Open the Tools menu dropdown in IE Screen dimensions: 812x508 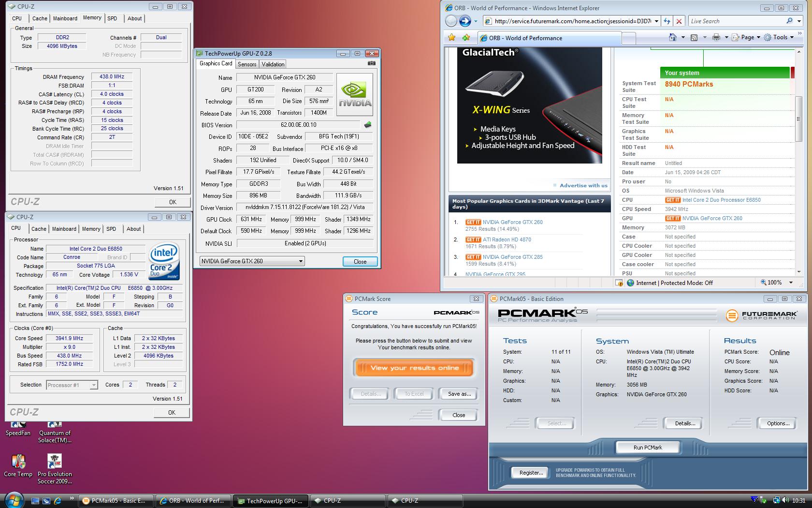tap(792, 37)
